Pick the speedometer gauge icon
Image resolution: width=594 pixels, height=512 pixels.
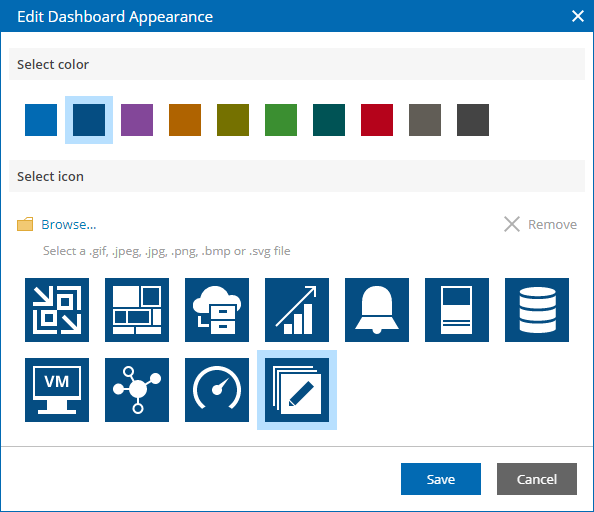217,390
